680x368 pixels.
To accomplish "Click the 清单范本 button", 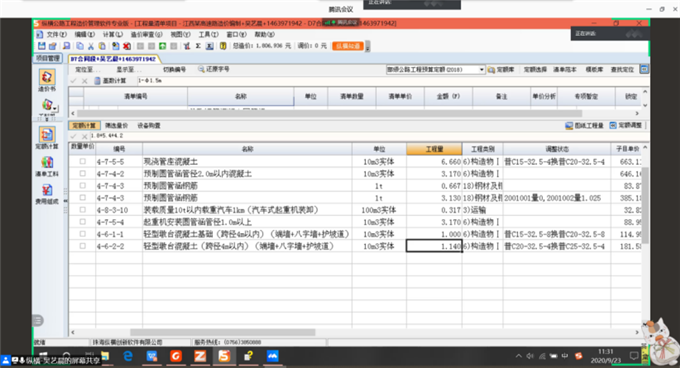I will [x=565, y=69].
